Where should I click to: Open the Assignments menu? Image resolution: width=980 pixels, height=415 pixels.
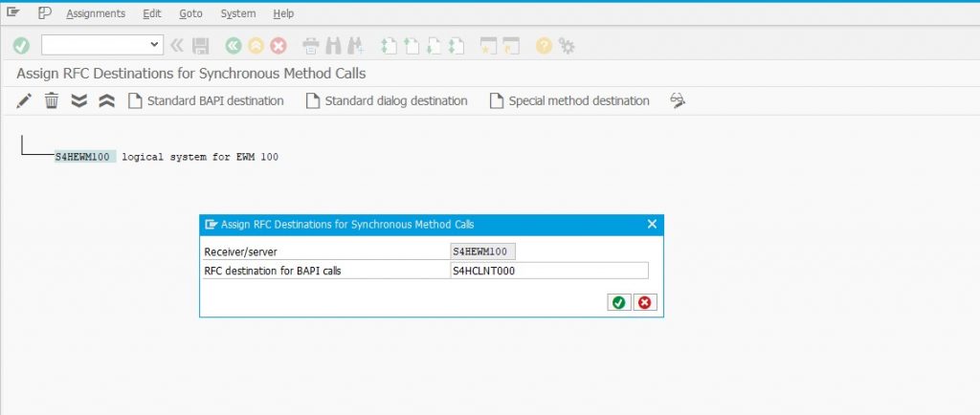click(96, 13)
